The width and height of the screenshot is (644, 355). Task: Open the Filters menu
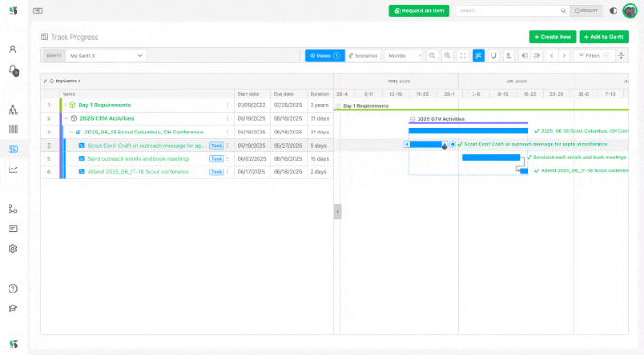[x=595, y=56]
